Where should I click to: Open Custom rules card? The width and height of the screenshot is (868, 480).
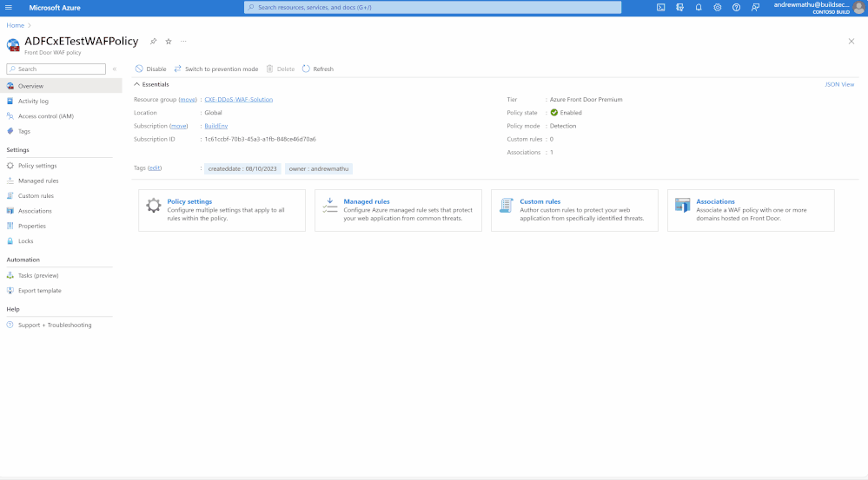click(x=574, y=210)
